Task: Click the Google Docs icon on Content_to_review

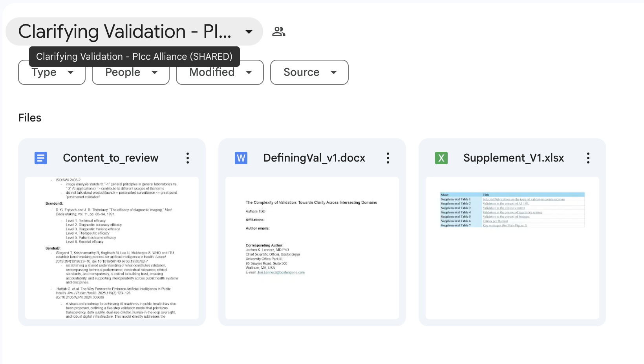Action: (41, 158)
